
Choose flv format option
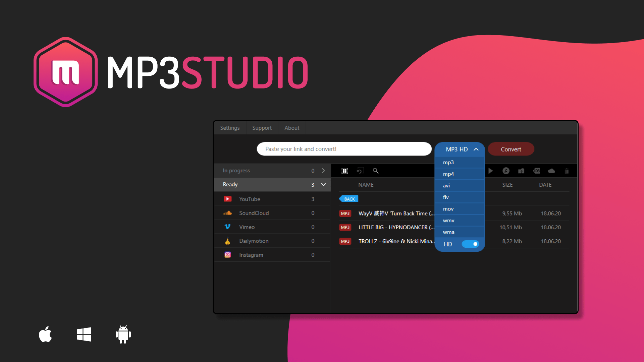coord(460,197)
